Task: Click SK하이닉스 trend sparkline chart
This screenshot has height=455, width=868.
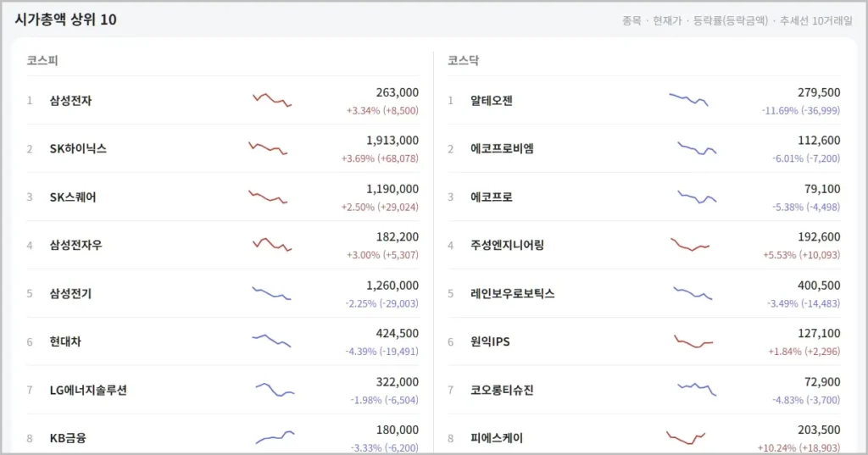Action: coord(268,148)
